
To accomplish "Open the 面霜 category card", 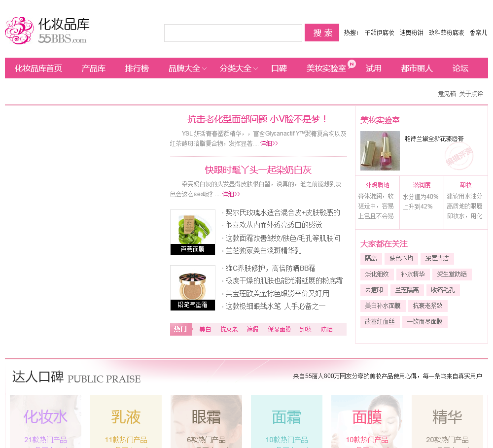I will click(286, 421).
